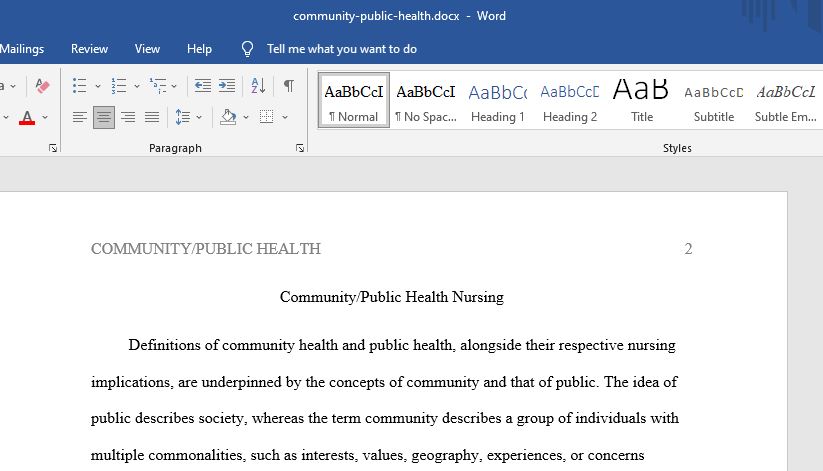This screenshot has width=823, height=471.
Task: Open numbering library dropdown arrow
Action: pos(136,86)
